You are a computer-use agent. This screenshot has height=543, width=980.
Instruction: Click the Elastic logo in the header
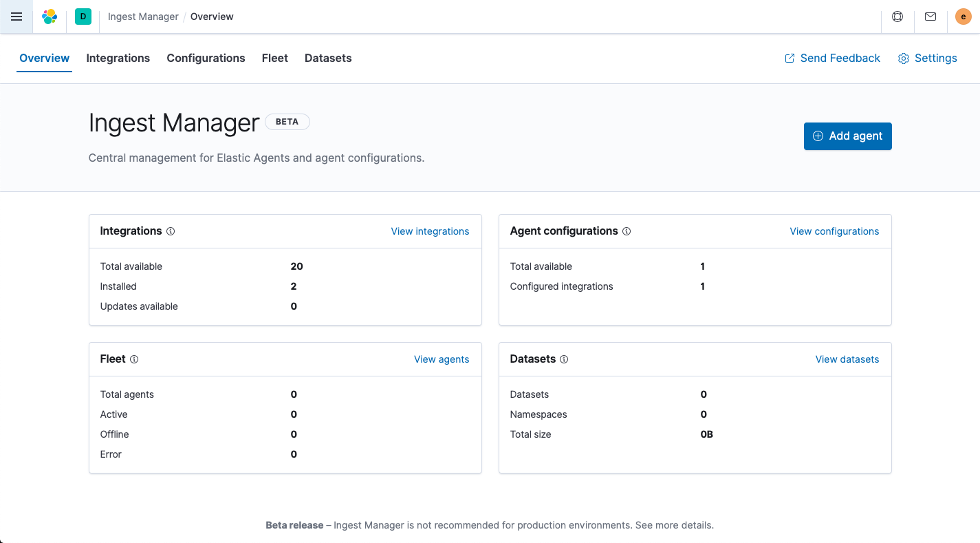[49, 17]
